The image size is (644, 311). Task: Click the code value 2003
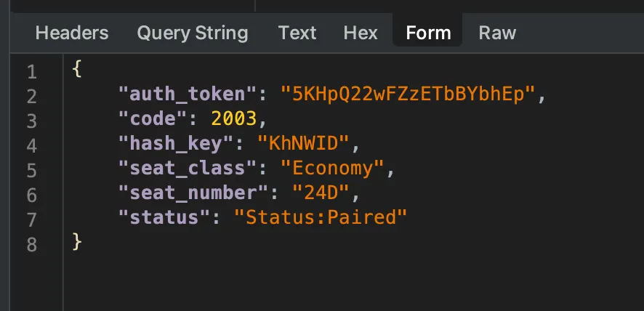(233, 118)
